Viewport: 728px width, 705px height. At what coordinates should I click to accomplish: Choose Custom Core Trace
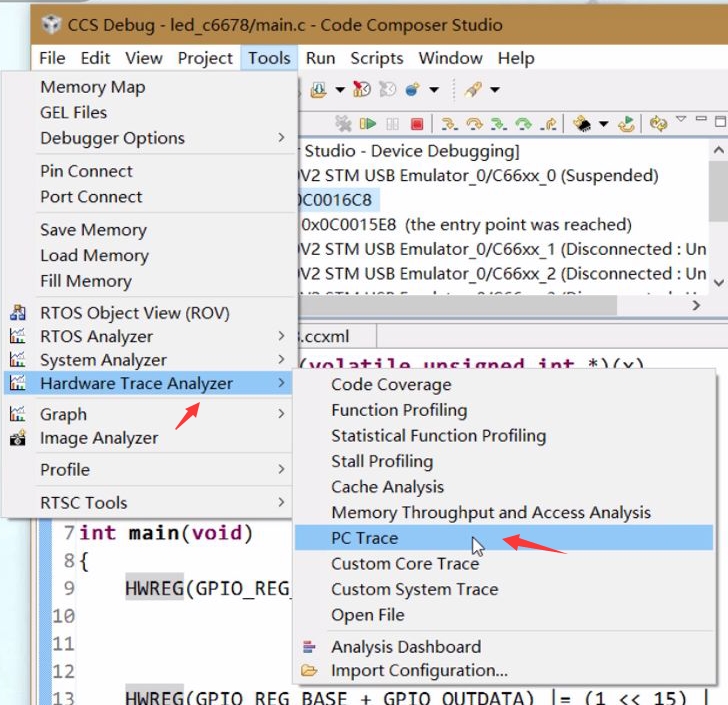tap(504, 563)
